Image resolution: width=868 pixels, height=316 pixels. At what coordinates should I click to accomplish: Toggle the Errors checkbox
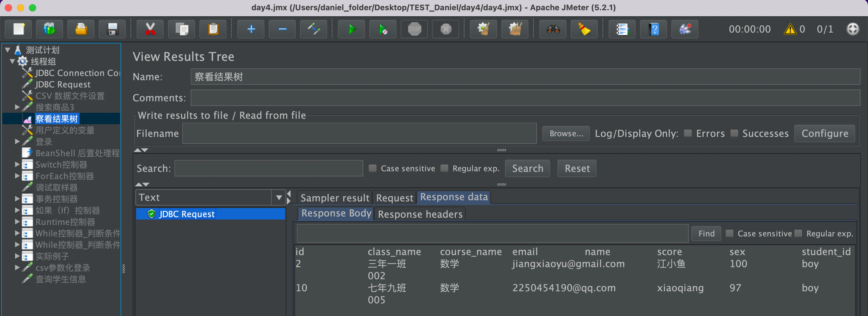[688, 134]
